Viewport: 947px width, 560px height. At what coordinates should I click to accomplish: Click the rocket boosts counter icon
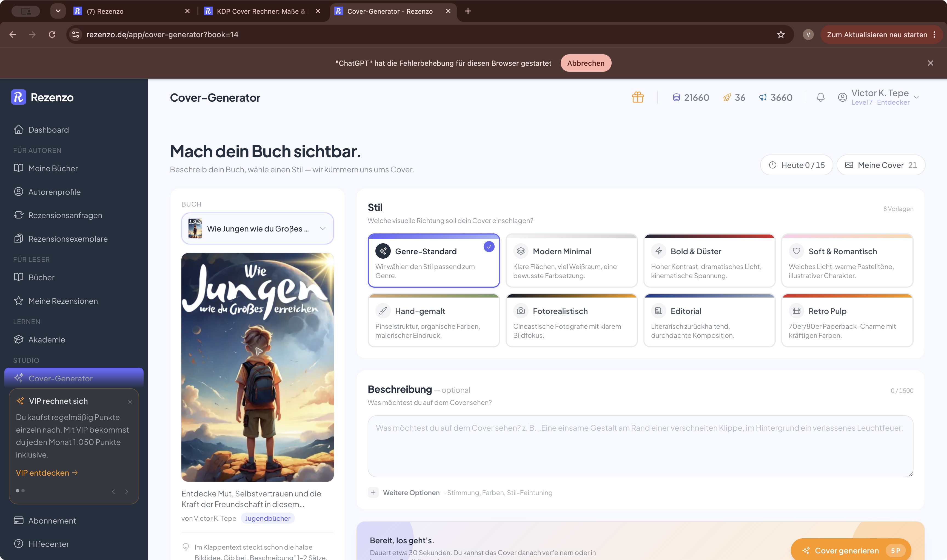tap(727, 98)
